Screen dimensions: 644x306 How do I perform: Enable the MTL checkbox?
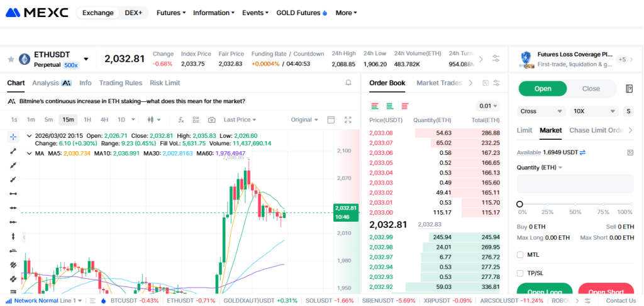[520, 254]
